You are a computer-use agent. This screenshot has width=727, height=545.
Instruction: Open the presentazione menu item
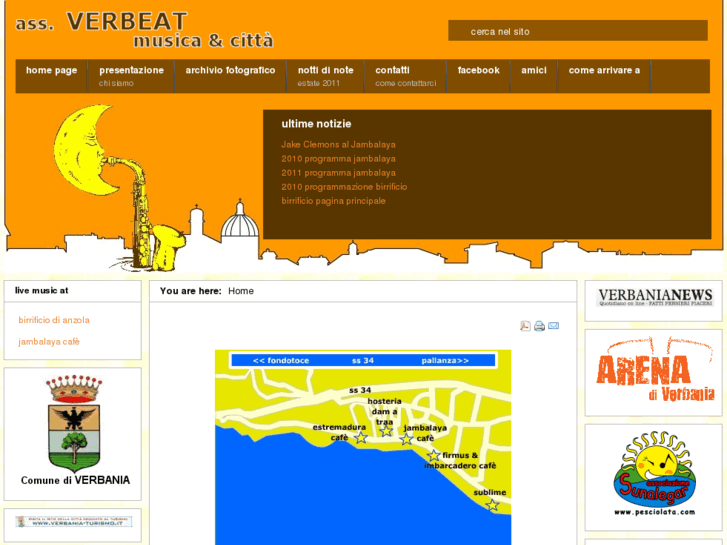131,76
